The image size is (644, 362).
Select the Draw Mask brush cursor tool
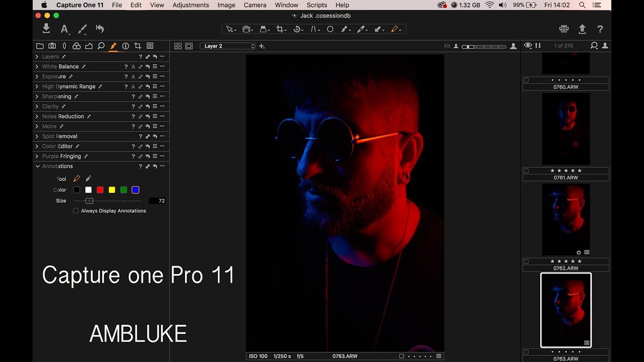pos(345,29)
